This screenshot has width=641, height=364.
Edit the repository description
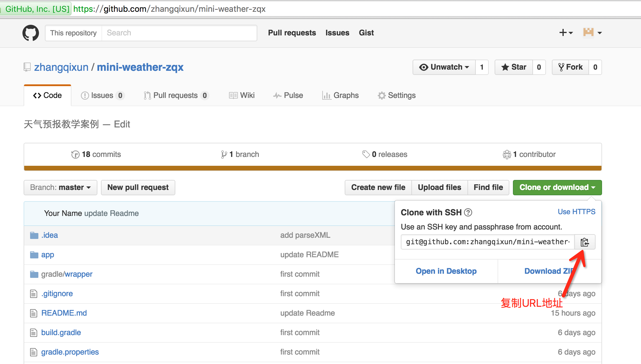pyautogui.click(x=122, y=124)
